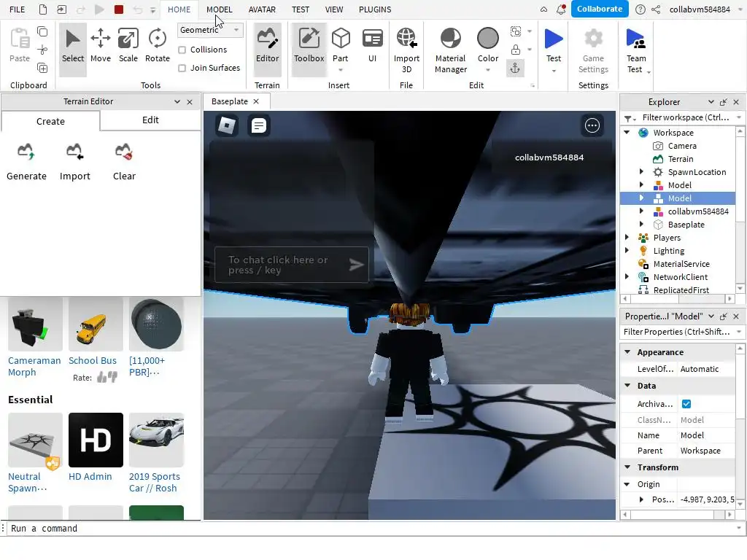Image resolution: width=747 pixels, height=560 pixels.
Task: Click Import terrain icon
Action: coord(75,152)
